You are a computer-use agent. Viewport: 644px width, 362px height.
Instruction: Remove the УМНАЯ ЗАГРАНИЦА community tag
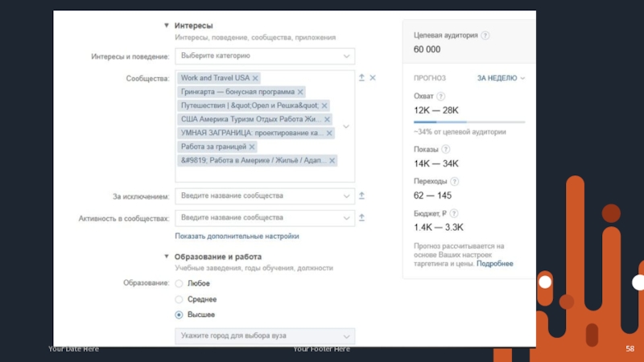pyautogui.click(x=328, y=133)
